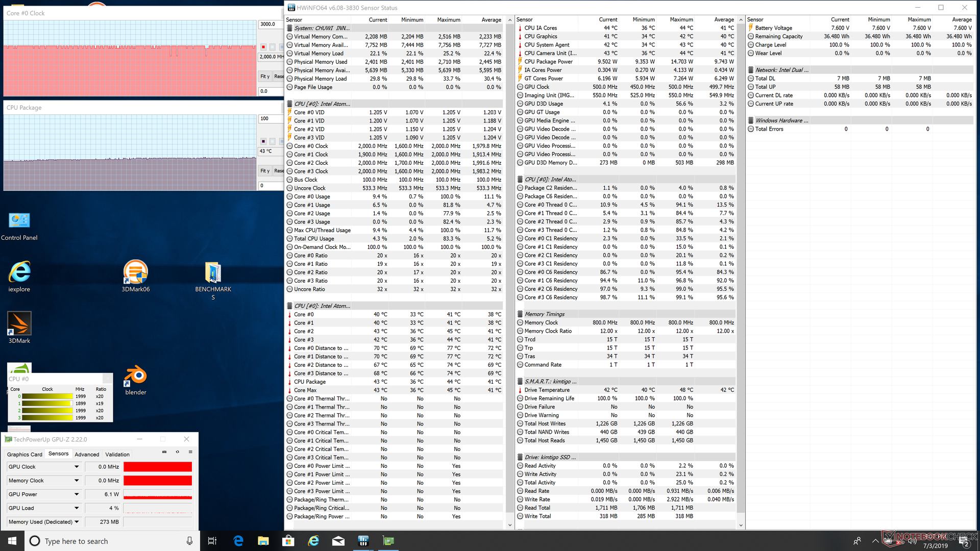Click Average column header in third sensor panel
The image size is (980, 551).
962,20
